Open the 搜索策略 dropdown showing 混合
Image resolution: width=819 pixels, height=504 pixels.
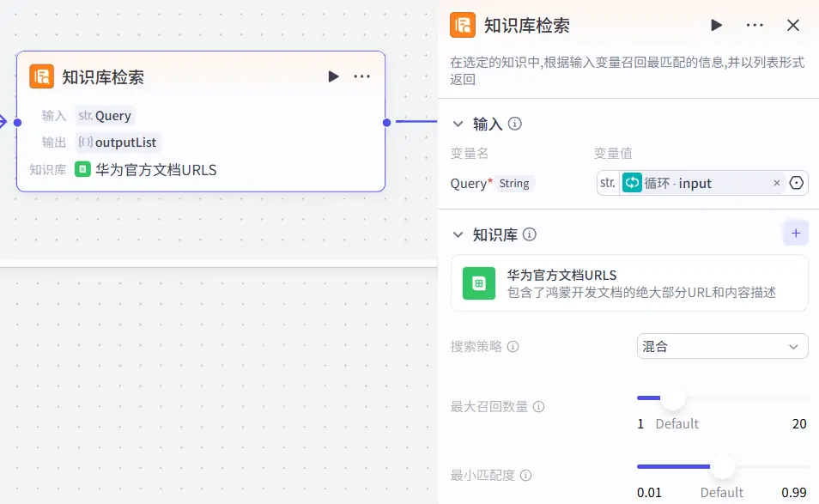pos(722,346)
